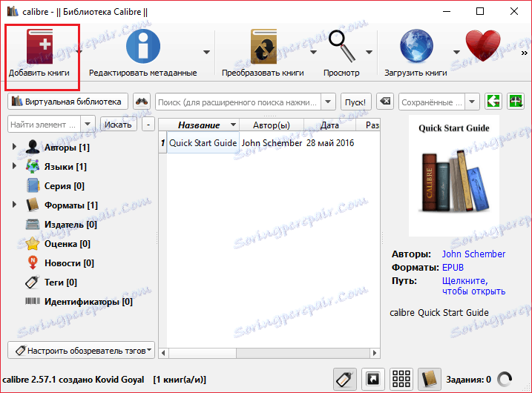The height and width of the screenshot is (393, 532).
Task: Click green arrow copy-search icon
Action: [x=493, y=102]
